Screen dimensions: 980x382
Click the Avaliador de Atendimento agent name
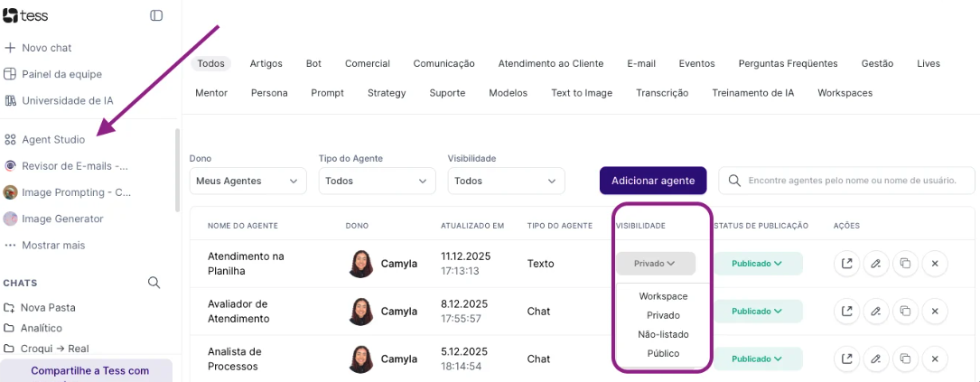coord(238,311)
